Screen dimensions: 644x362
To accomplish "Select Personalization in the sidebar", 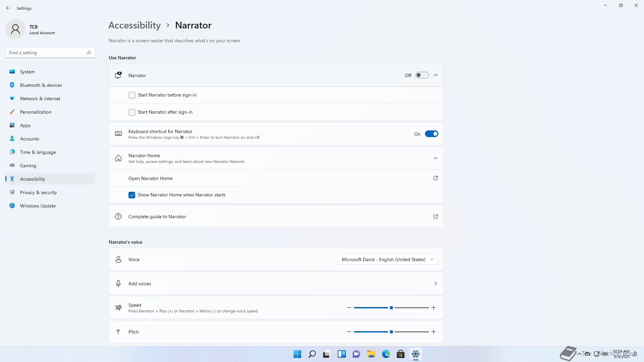I will tap(50, 112).
